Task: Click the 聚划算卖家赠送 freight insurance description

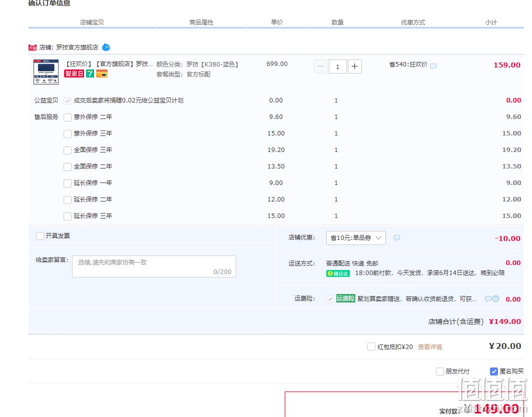Action: click(417, 298)
